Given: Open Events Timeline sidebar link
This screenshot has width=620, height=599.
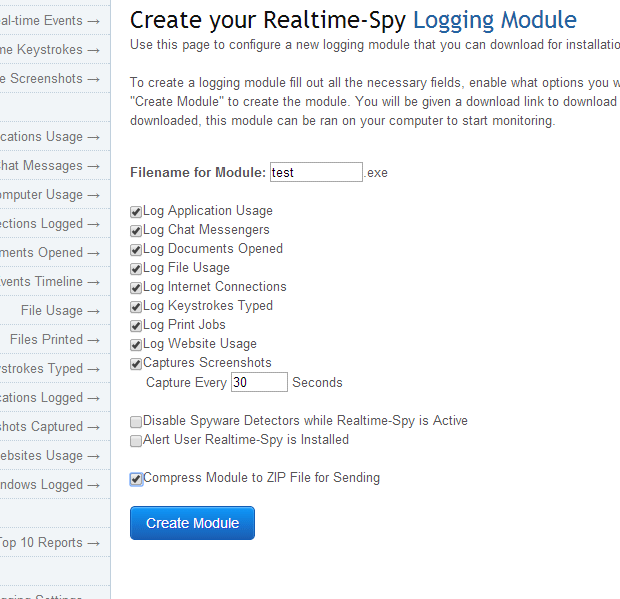Looking at the screenshot, I should point(50,282).
